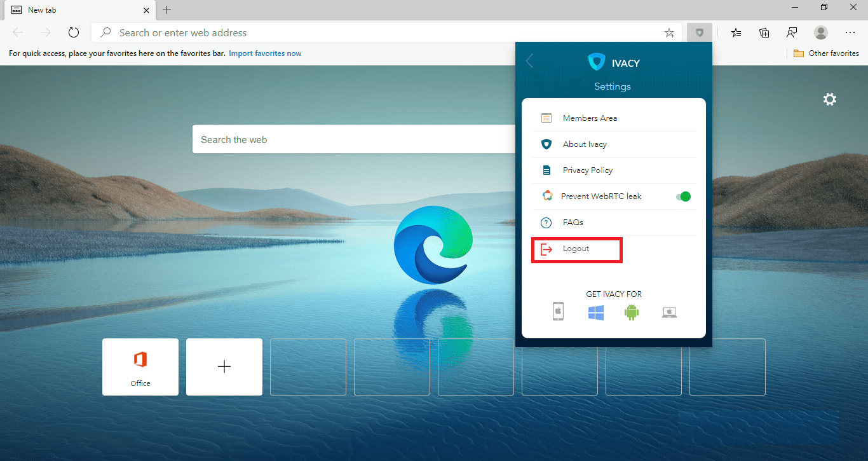Open Privacy Policy via the document icon

(546, 170)
